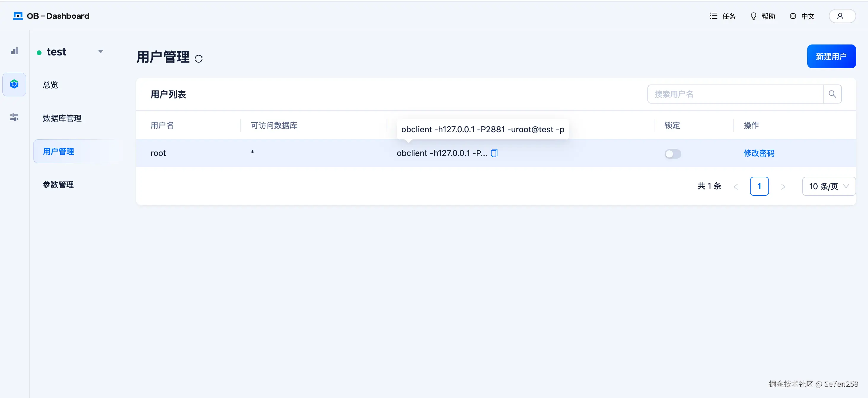Open the user profile avatar button
This screenshot has height=398, width=868.
pyautogui.click(x=841, y=16)
